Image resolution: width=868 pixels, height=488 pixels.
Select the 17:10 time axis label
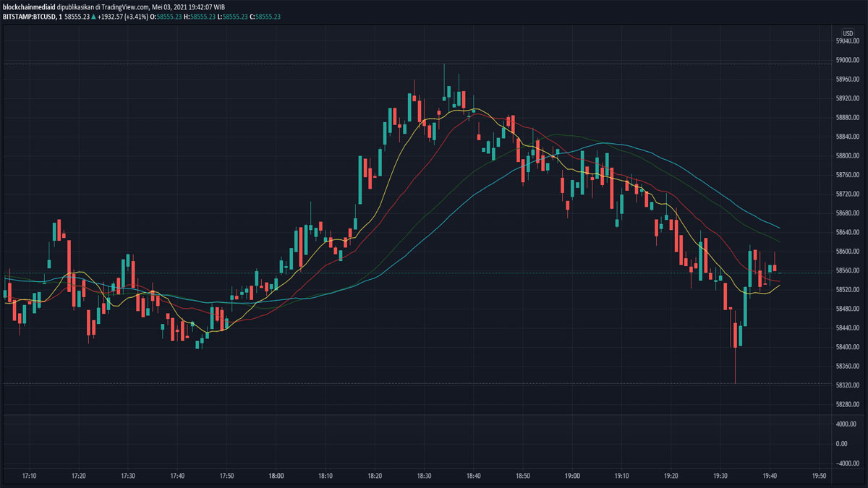30,476
